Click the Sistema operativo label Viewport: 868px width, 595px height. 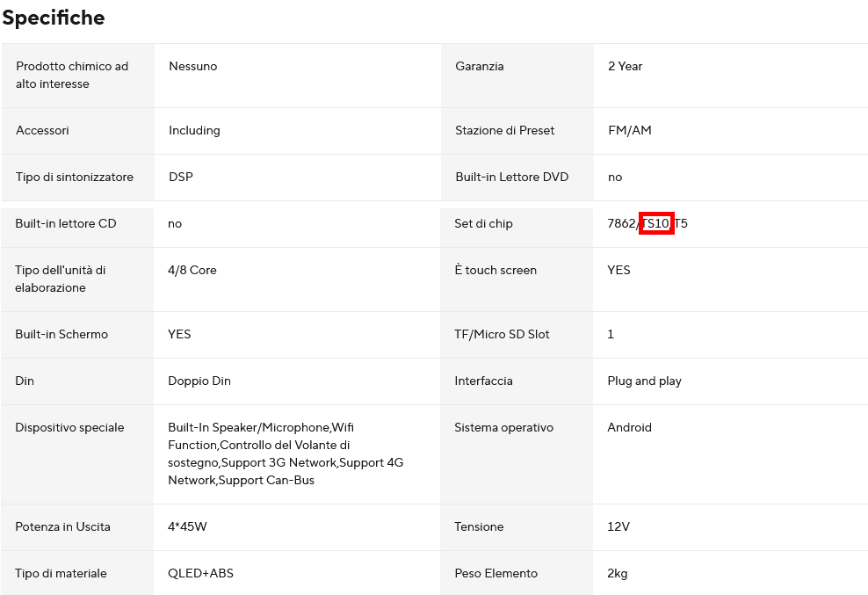[503, 427]
